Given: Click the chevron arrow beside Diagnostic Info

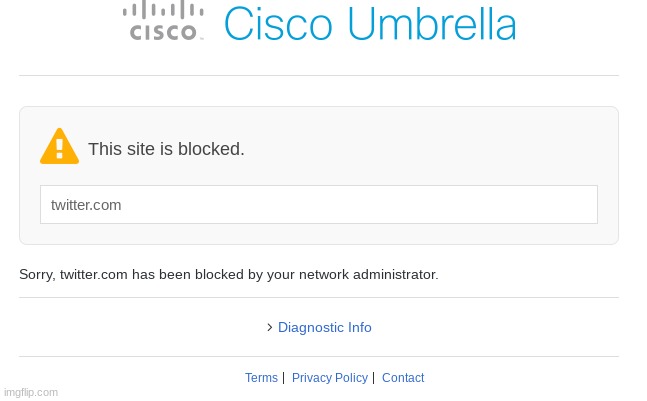Looking at the screenshot, I should click(x=269, y=328).
